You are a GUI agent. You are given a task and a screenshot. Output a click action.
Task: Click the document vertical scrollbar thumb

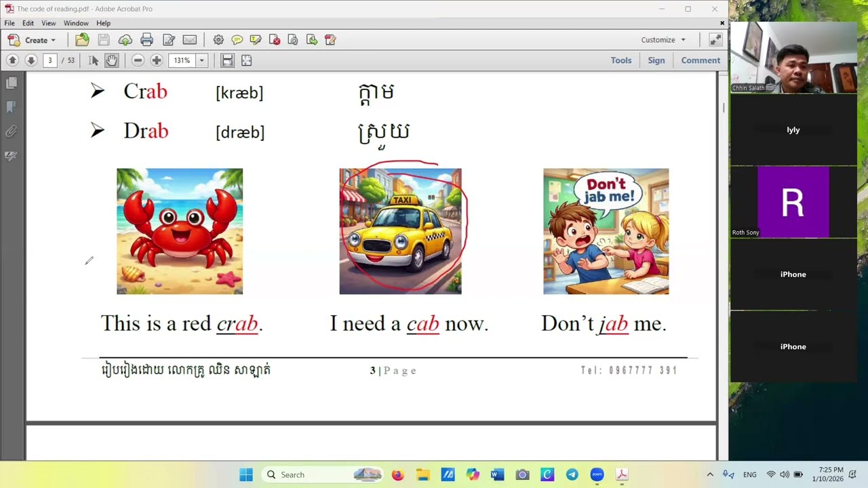723,108
